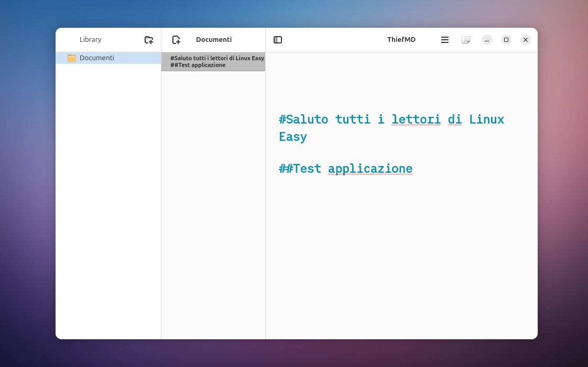This screenshot has height=367, width=588.
Task: Click the Documenti title in sheets header
Action: [x=214, y=40]
